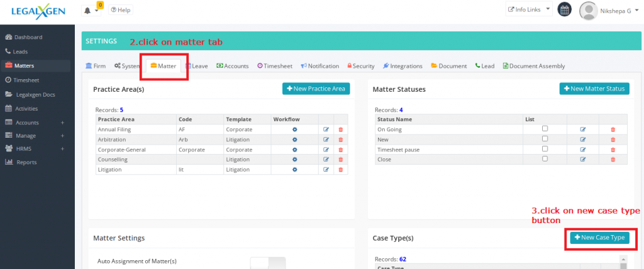This screenshot has height=269, width=644.
Task: Check the List box for Timesheet pause
Action: (x=545, y=149)
